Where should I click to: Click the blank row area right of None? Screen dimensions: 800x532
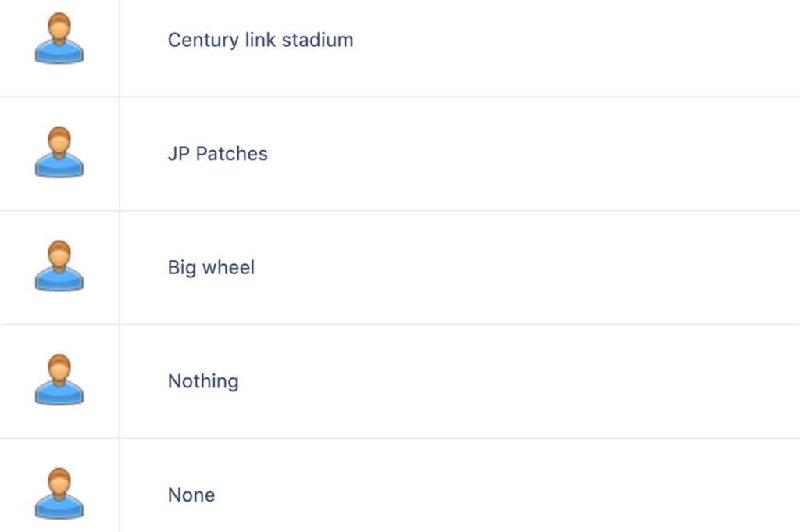tap(531, 495)
